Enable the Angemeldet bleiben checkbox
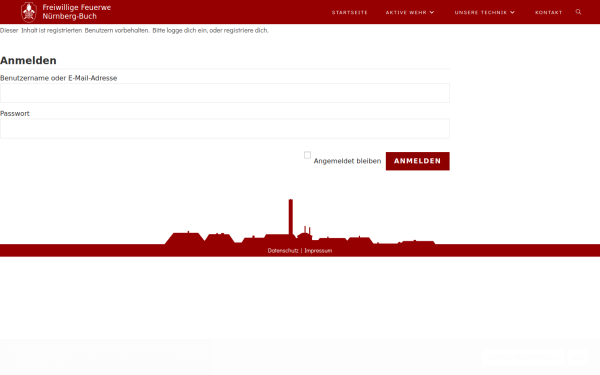Image resolution: width=600 pixels, height=375 pixels. [x=307, y=155]
